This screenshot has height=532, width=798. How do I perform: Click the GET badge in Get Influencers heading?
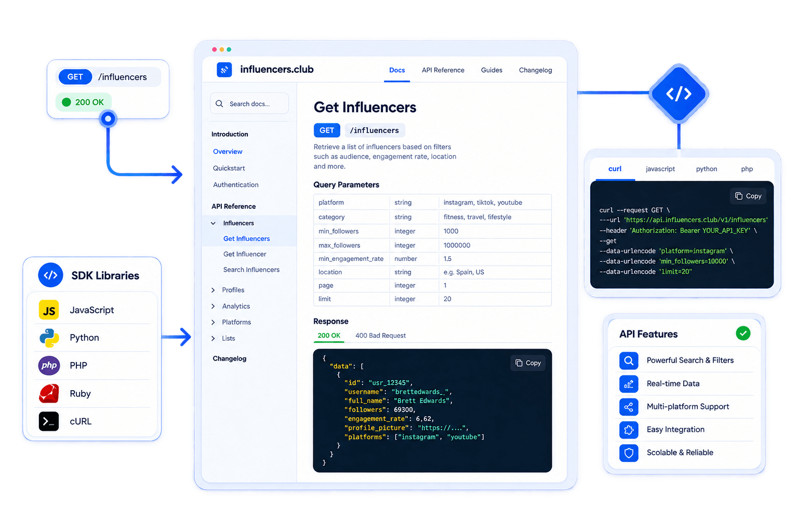[x=327, y=130]
